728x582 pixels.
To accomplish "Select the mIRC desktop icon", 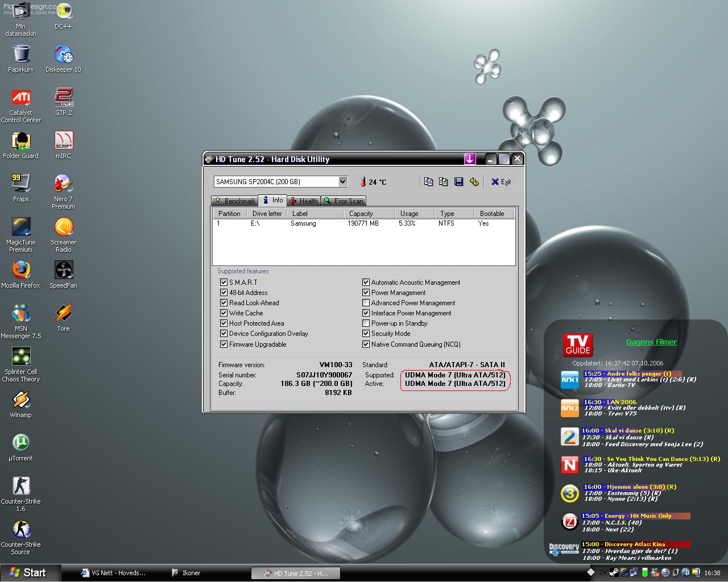I will coord(63,145).
